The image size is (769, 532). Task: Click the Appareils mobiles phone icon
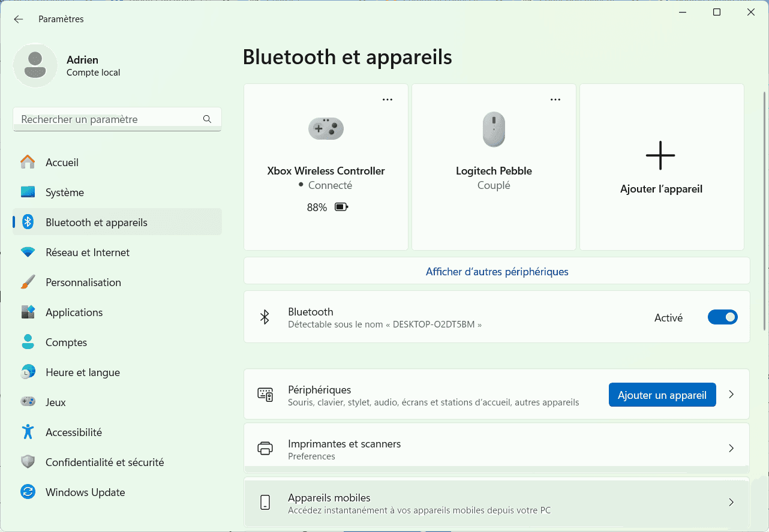pos(265,503)
